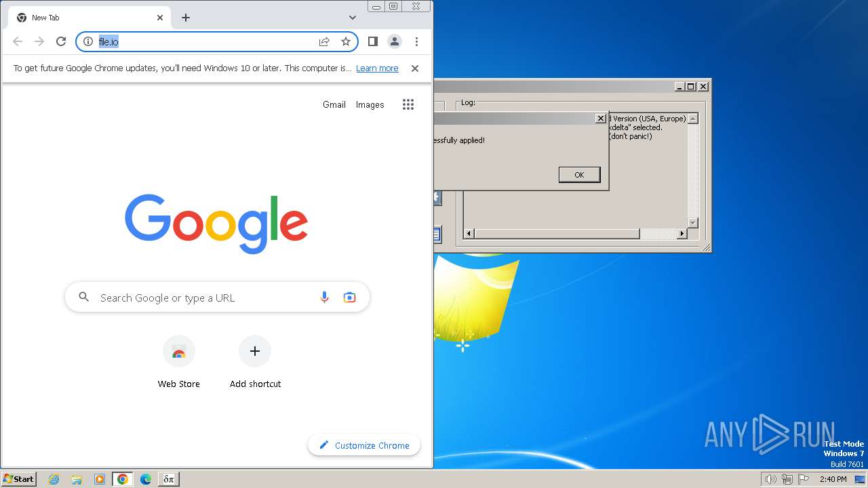The image size is (868, 488).
Task: Switch to delta patcher taskbar item
Action: point(169,479)
